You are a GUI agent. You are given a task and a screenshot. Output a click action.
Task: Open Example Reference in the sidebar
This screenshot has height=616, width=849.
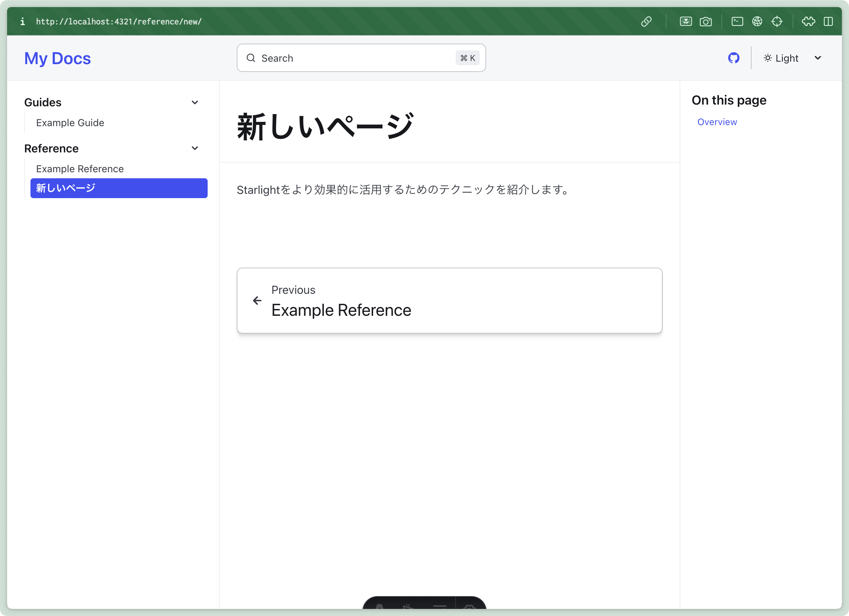[80, 169]
